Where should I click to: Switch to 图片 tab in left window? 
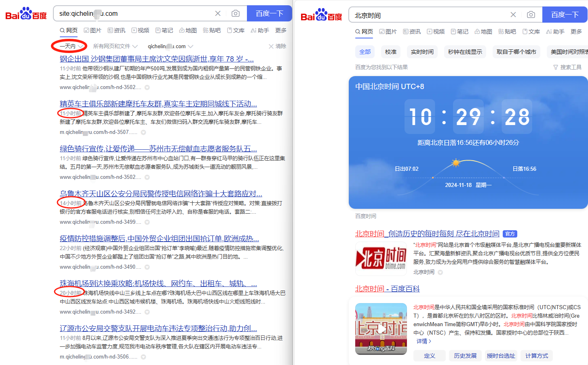tap(93, 30)
